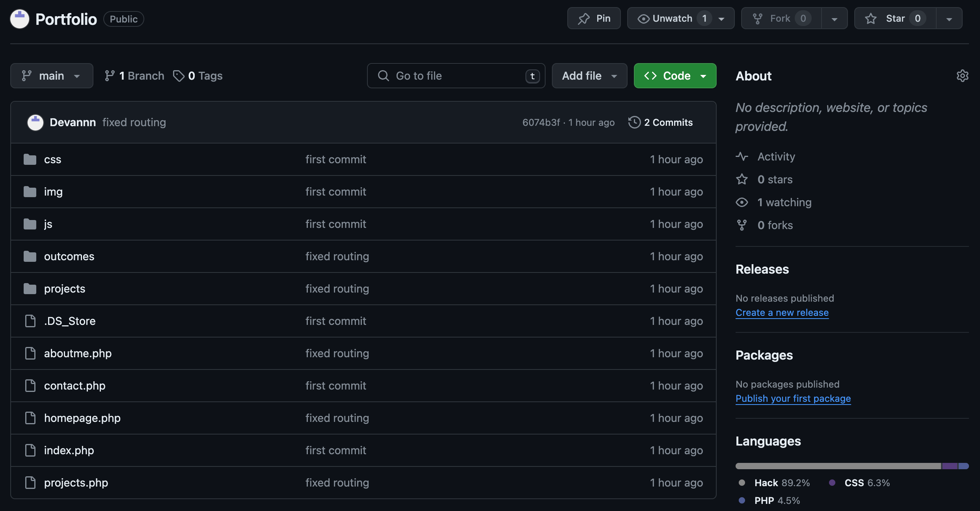
Task: Click the repository owner avatar beside Portfolio
Action: [19, 19]
